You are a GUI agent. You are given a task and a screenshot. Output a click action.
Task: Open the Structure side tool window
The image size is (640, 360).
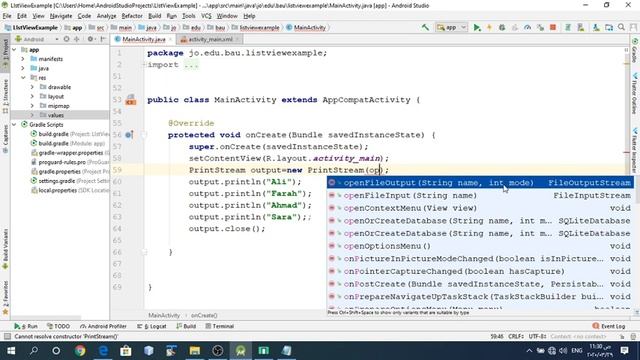tap(5, 96)
